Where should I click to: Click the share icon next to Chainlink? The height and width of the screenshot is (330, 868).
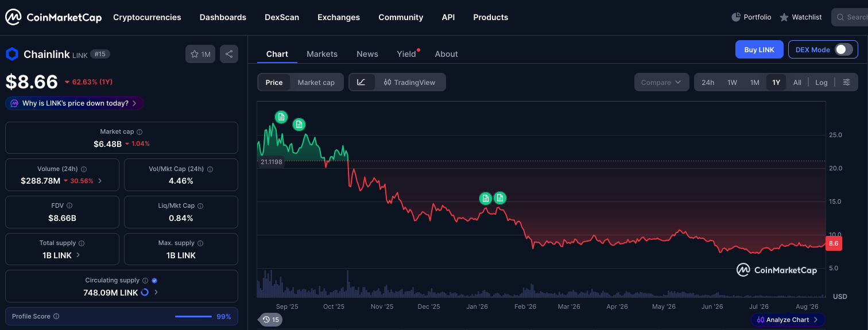click(229, 55)
